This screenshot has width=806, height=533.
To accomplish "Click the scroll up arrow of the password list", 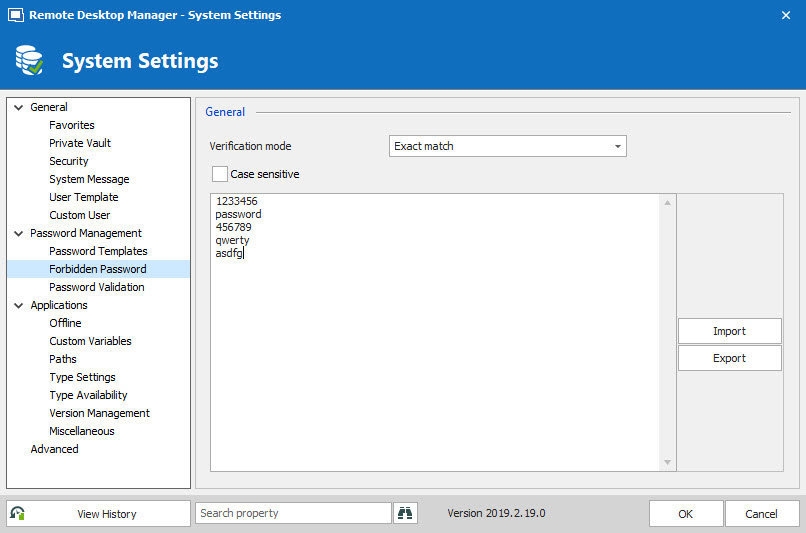I will point(667,203).
